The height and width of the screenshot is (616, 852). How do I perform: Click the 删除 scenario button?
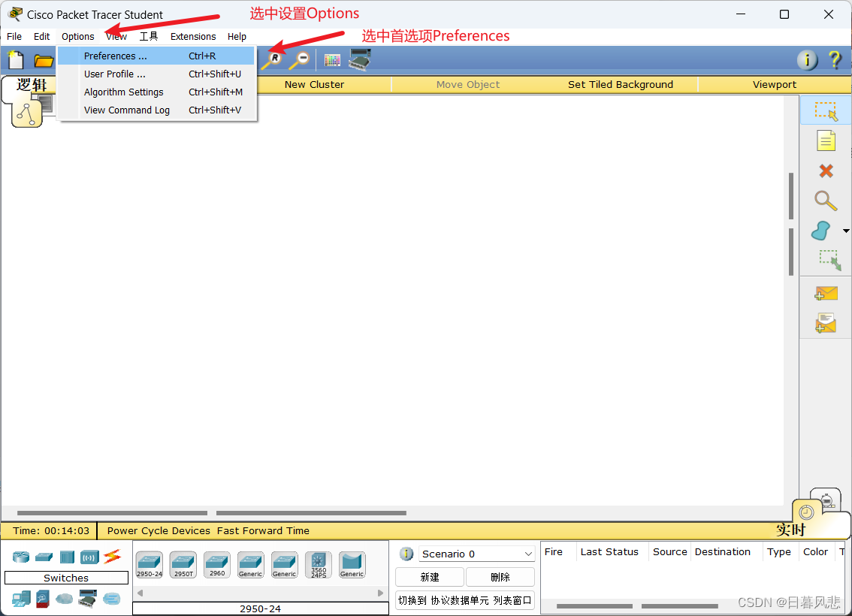(500, 577)
